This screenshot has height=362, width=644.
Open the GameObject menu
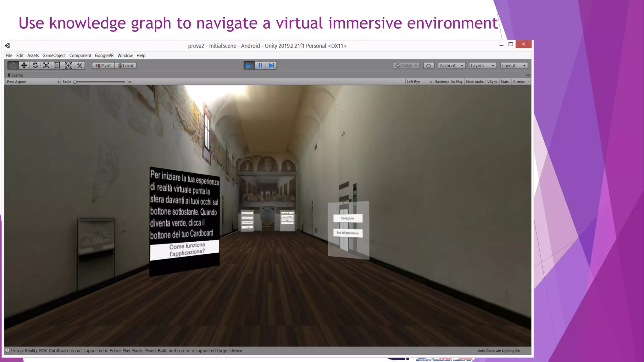(54, 56)
